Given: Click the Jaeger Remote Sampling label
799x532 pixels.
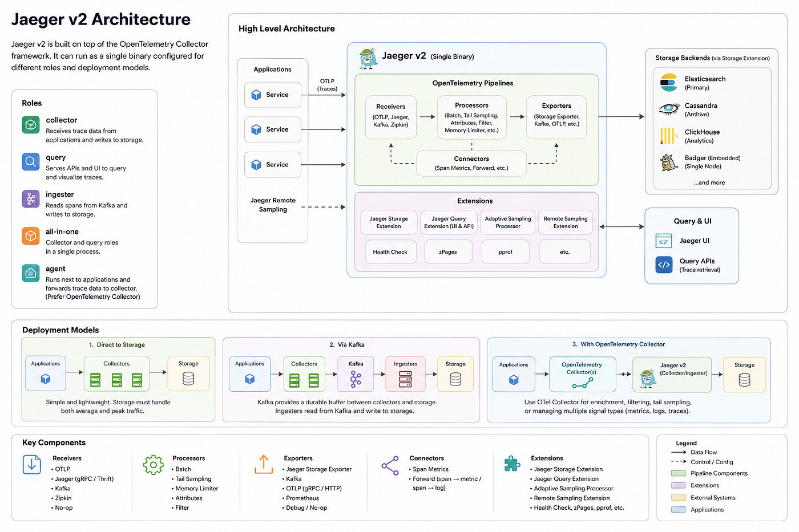Looking at the screenshot, I should (x=273, y=205).
